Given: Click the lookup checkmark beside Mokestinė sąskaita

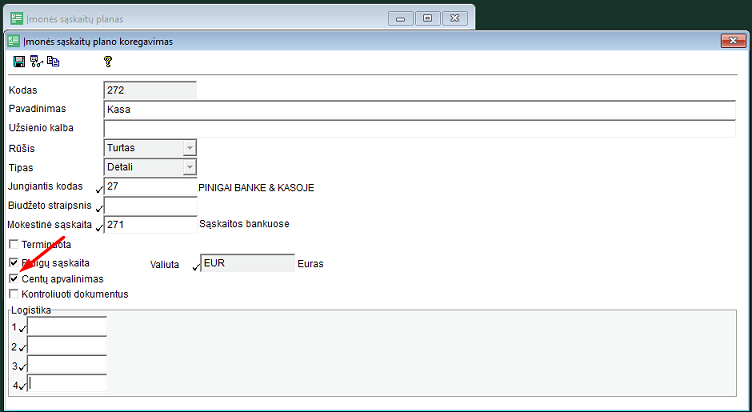Looking at the screenshot, I should 99,227.
